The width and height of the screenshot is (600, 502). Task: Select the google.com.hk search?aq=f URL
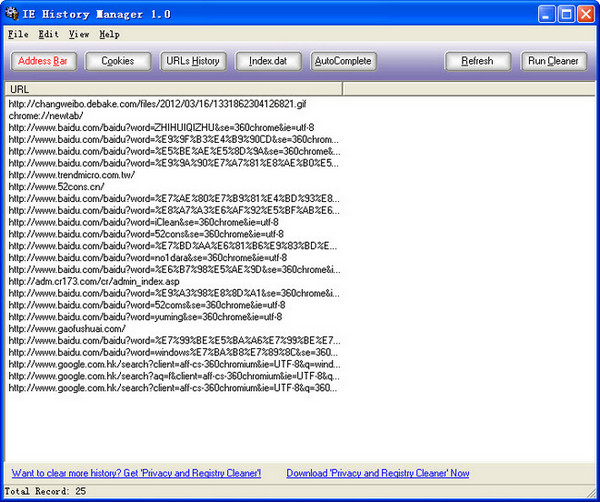tap(174, 376)
